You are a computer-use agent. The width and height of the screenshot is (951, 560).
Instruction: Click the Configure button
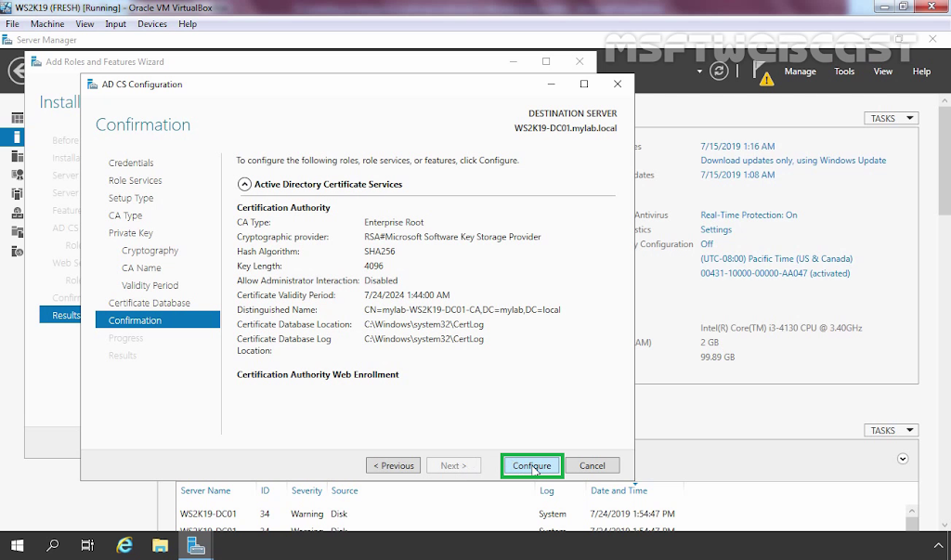[532, 466]
